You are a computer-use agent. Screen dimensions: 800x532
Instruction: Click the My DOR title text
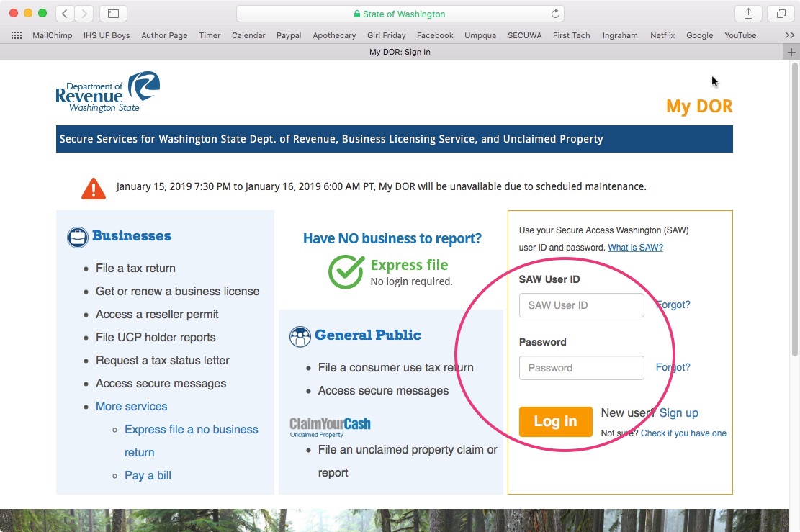click(699, 106)
